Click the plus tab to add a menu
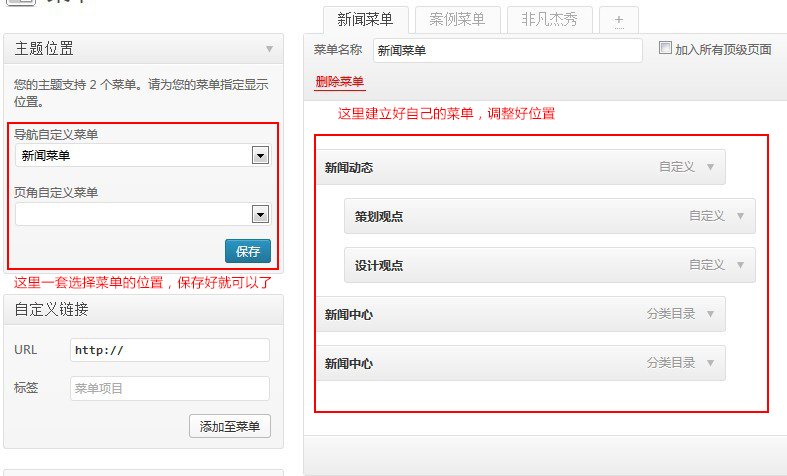 (619, 19)
